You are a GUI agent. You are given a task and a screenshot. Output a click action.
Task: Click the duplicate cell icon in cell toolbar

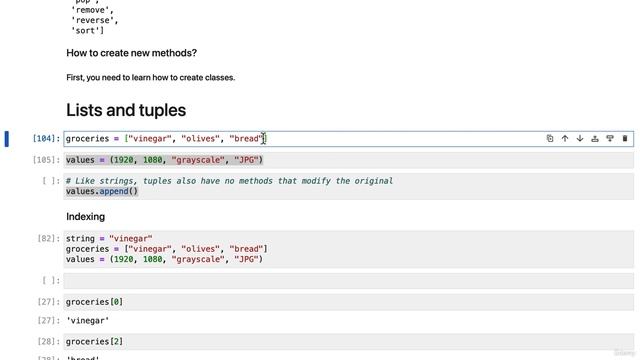(x=550, y=138)
